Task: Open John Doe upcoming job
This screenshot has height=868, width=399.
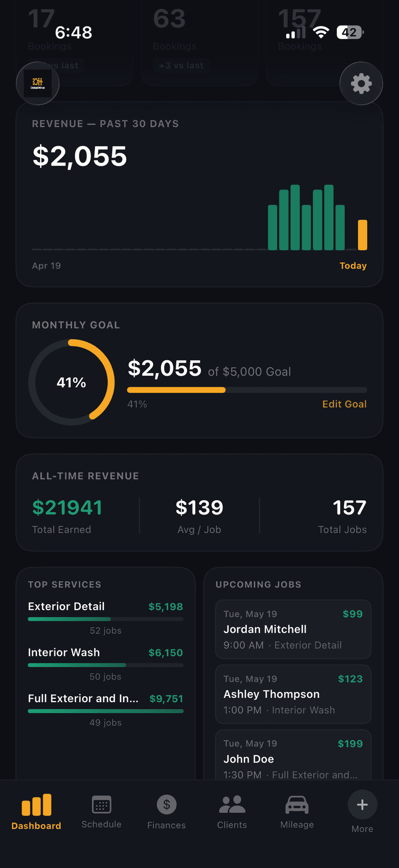Action: pos(293,755)
